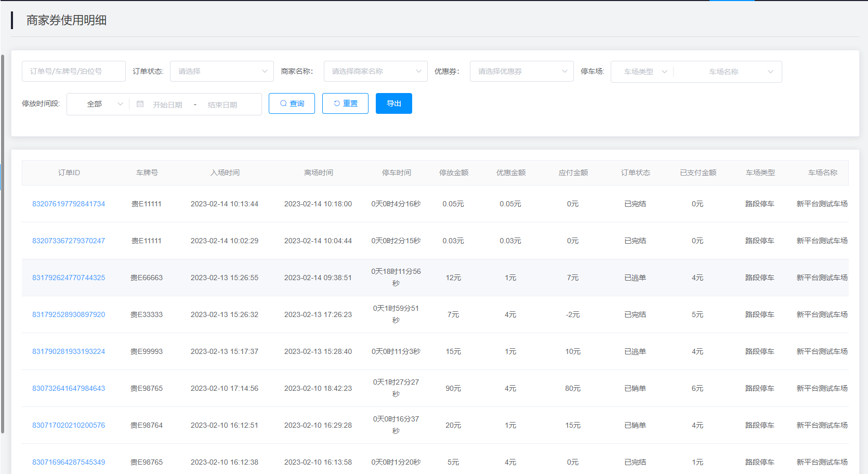Image resolution: width=868 pixels, height=474 pixels.
Task: Open order link 831790281933193224
Action: click(69, 351)
